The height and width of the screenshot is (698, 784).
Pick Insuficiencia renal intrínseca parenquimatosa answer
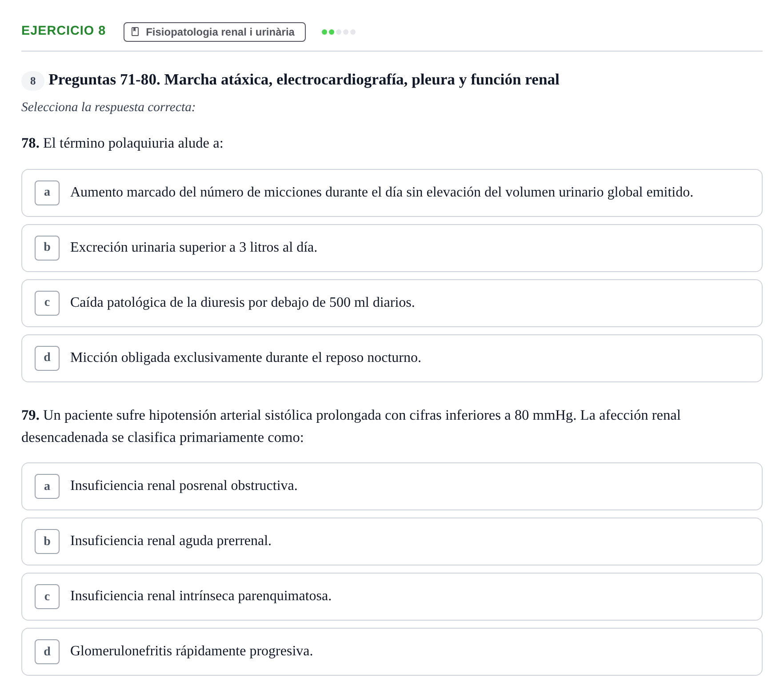[392, 597]
